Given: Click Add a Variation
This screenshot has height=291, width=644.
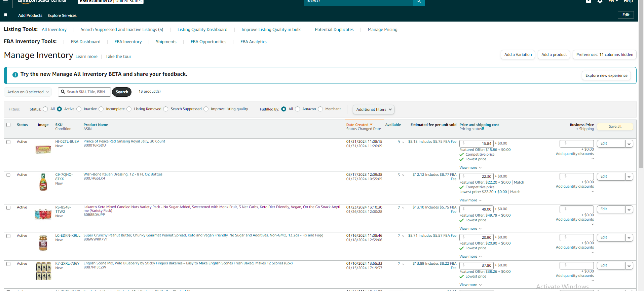Looking at the screenshot, I should click(x=518, y=55).
